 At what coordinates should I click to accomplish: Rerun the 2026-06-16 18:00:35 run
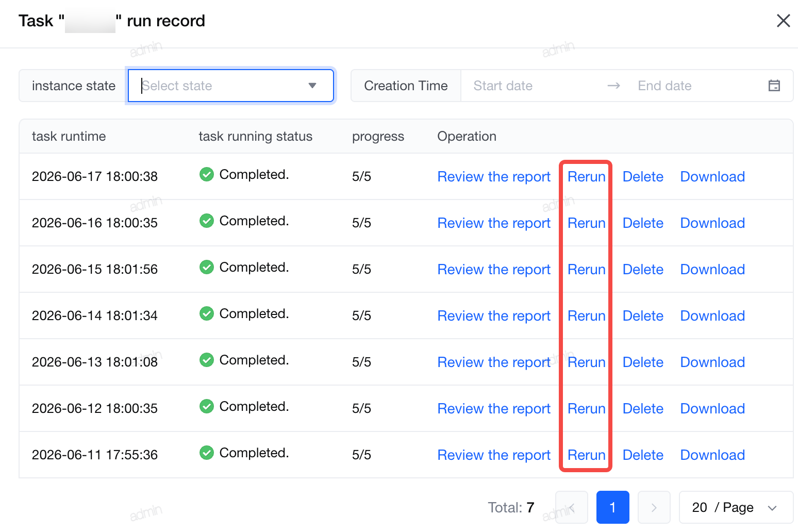coord(586,223)
